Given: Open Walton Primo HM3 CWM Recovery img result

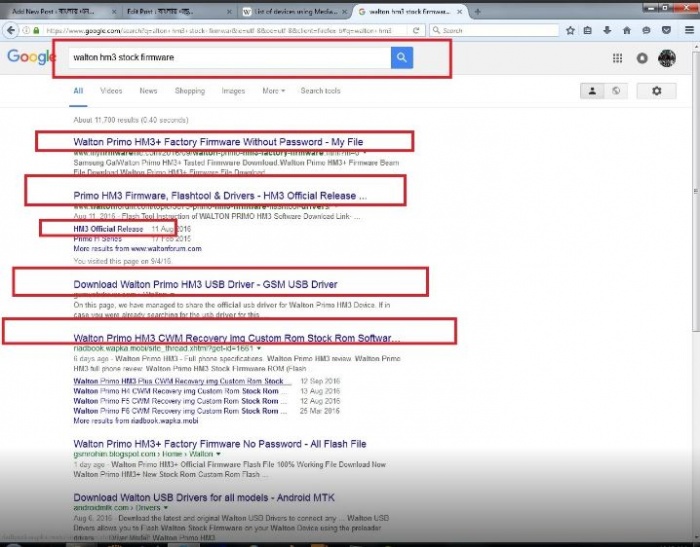Looking at the screenshot, I should coord(237,338).
